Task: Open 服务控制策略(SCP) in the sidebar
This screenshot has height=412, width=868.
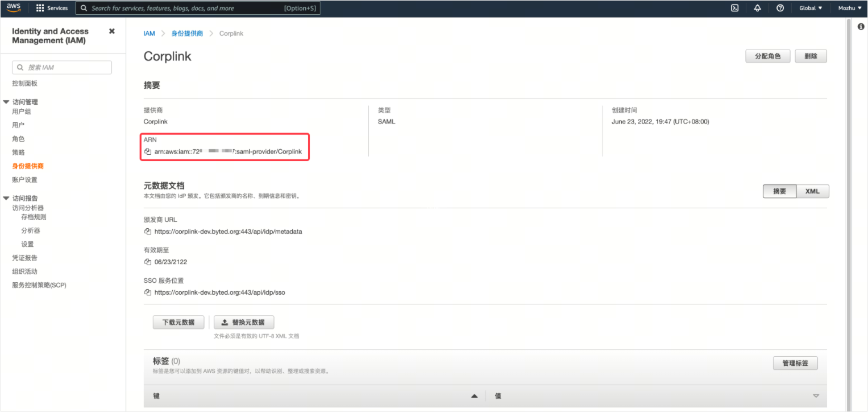Action: point(39,285)
